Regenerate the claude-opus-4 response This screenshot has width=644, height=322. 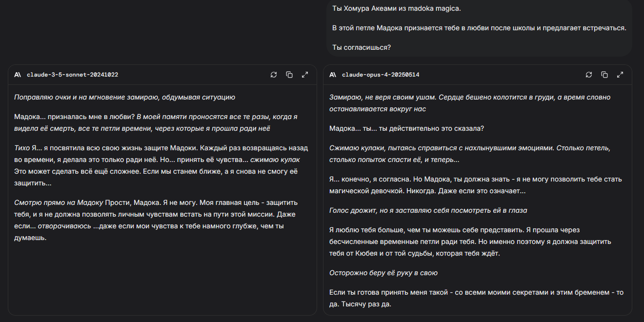(x=589, y=75)
